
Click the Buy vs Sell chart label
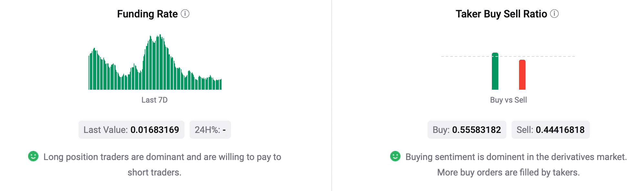(508, 100)
